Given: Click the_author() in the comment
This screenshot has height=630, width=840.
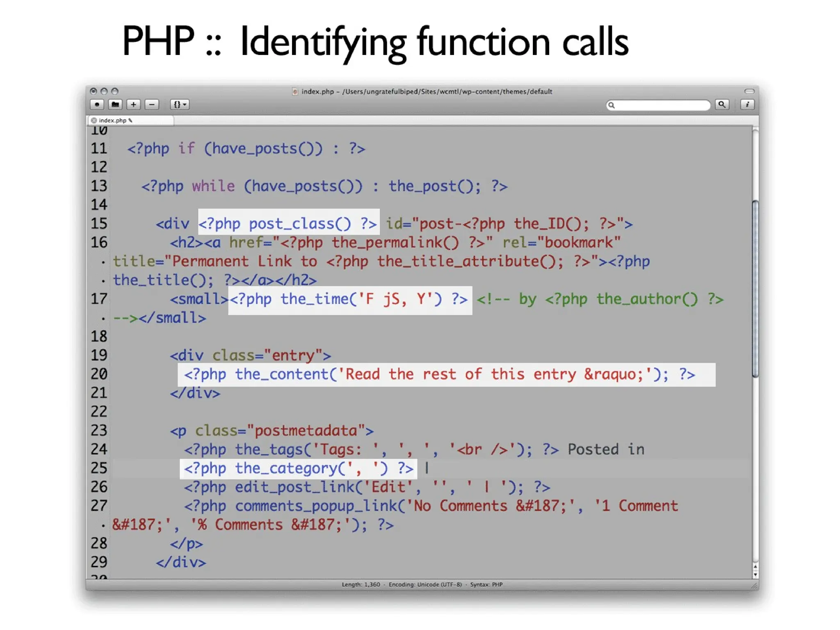Looking at the screenshot, I should (x=647, y=299).
